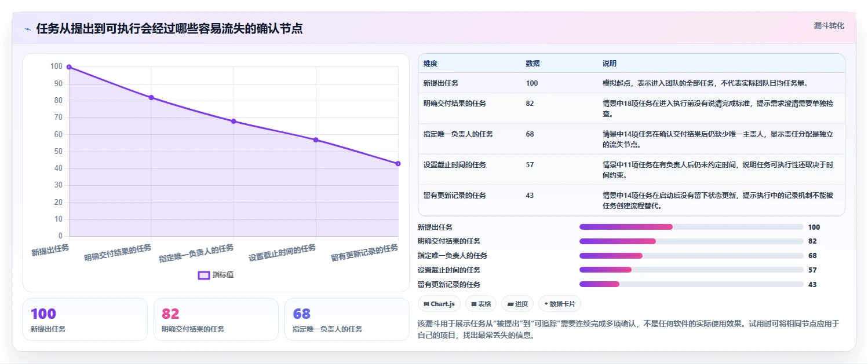The width and height of the screenshot is (868, 364).
Task: Click the y-axis tick label 90
Action: click(x=58, y=84)
